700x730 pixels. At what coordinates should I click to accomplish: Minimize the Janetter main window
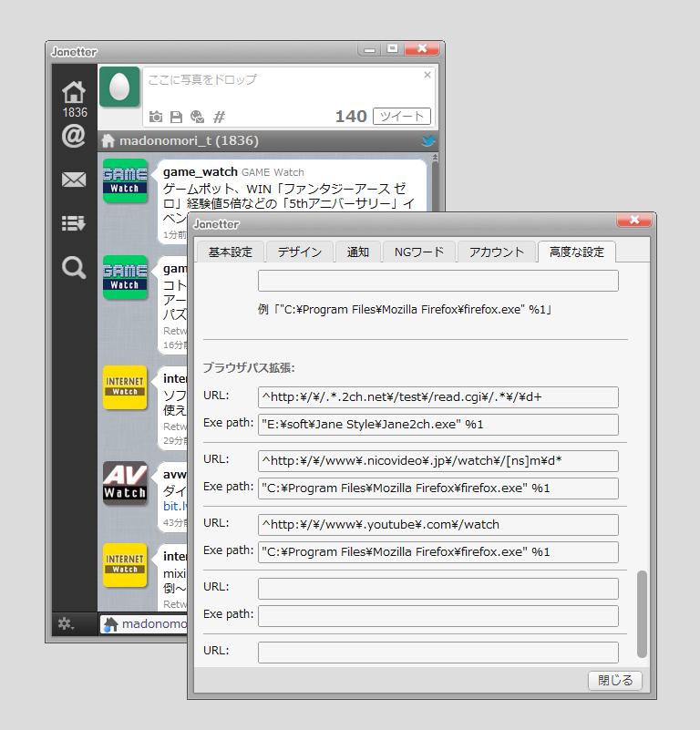click(x=369, y=49)
